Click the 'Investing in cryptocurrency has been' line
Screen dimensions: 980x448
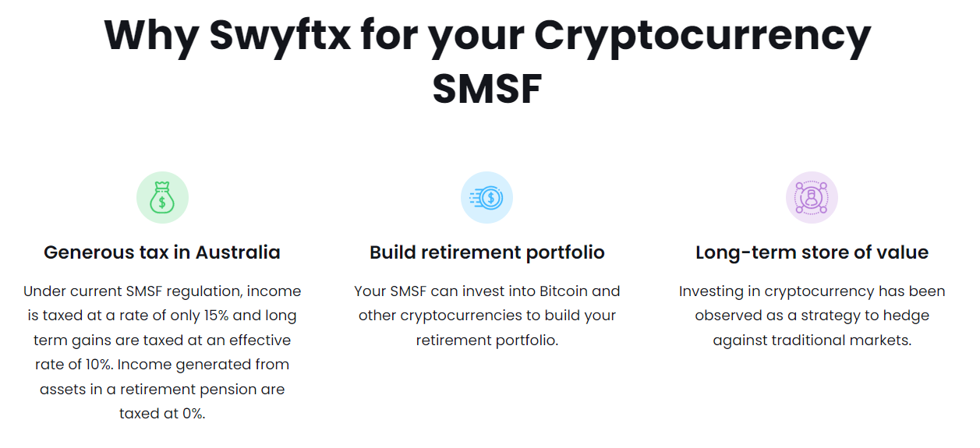click(x=812, y=291)
